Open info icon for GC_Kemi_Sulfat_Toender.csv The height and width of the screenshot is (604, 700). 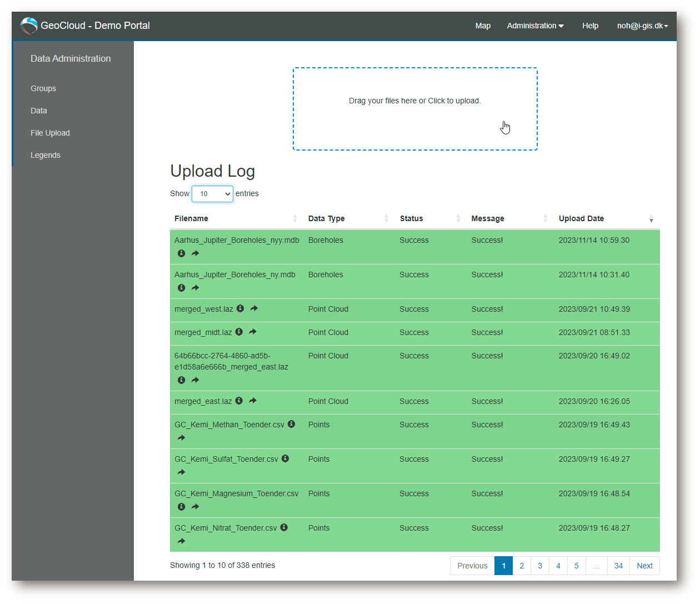coord(285,458)
